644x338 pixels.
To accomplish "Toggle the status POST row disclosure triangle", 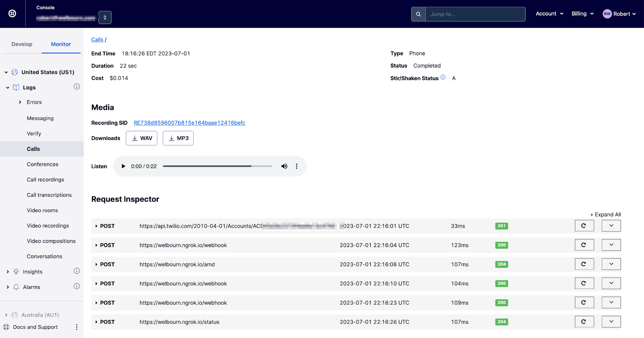I will [x=96, y=322].
